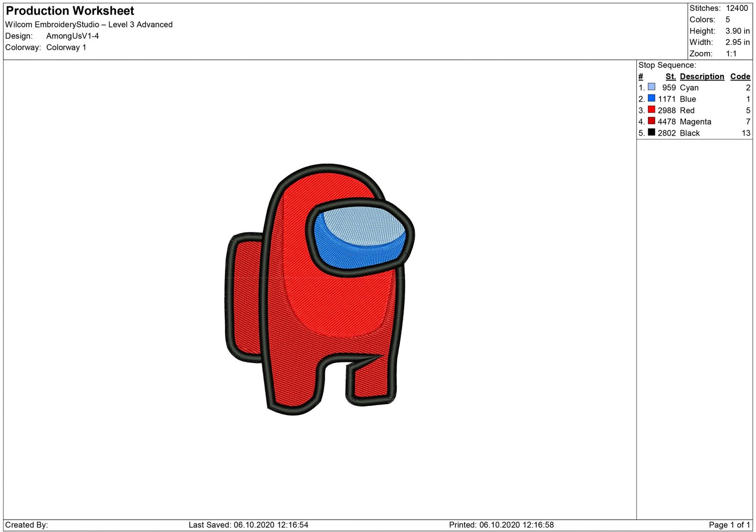Screen dimensions: 756x532
Task: Click stitch count '959' in Cyan row
Action: (669, 88)
